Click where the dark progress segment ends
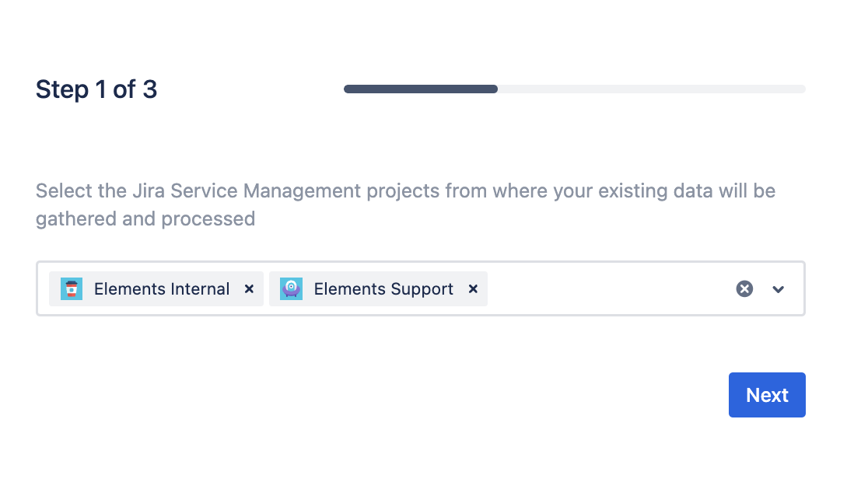Image resolution: width=868 pixels, height=496 pixels. coord(495,89)
